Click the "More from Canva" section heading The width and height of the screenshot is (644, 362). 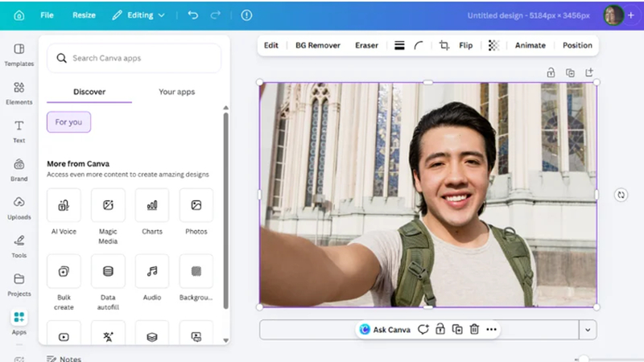(x=78, y=164)
